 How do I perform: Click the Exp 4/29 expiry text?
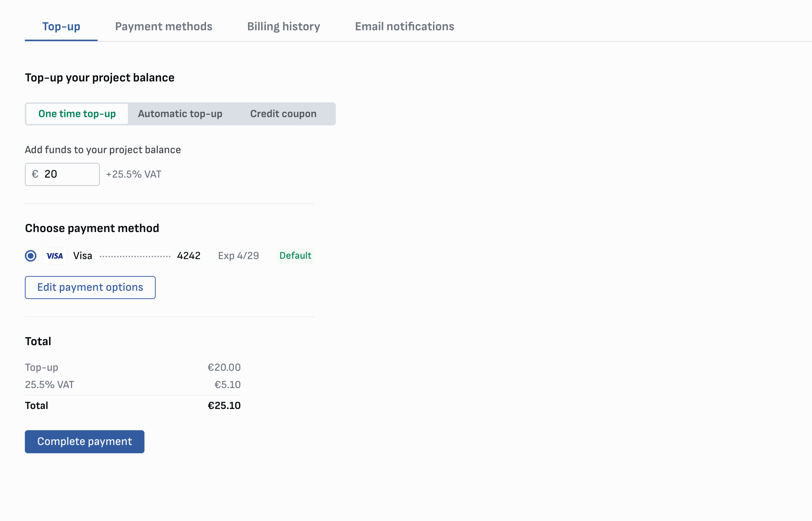tap(238, 256)
